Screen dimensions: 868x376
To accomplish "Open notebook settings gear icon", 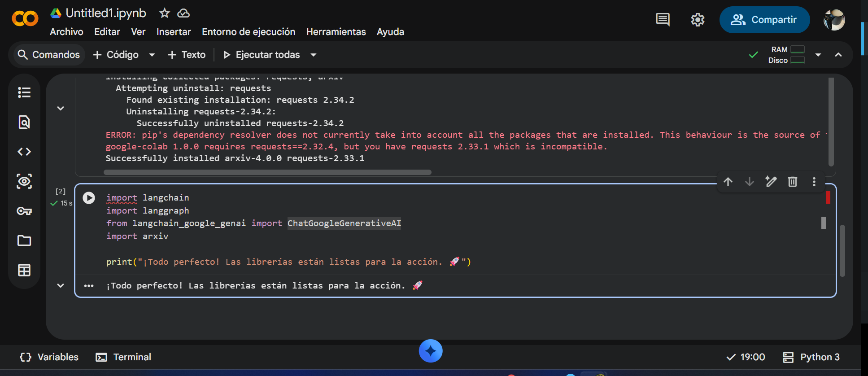I will click(698, 20).
